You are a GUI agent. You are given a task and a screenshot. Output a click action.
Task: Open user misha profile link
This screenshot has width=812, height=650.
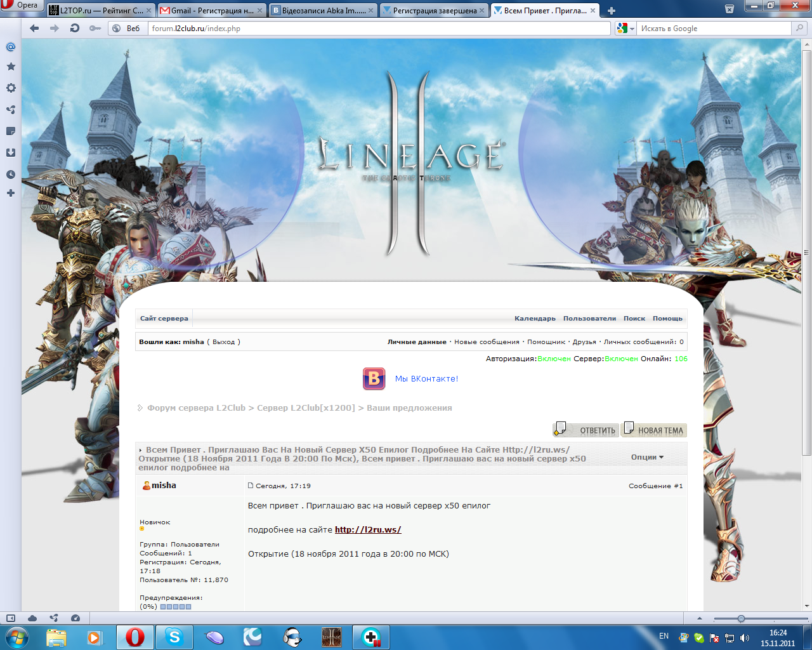(x=164, y=485)
